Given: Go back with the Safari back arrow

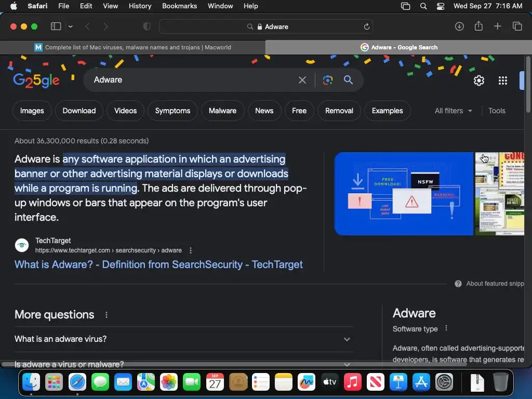Looking at the screenshot, I should [x=87, y=26].
